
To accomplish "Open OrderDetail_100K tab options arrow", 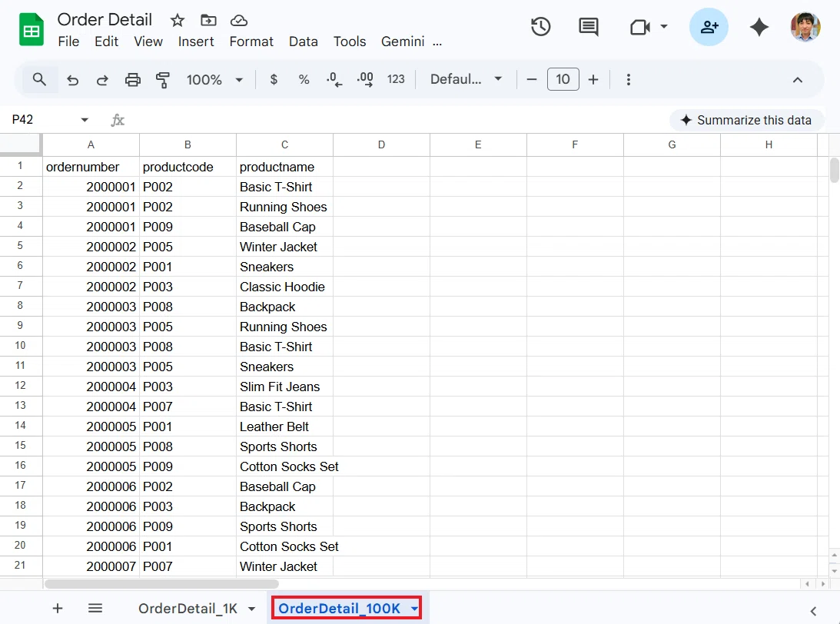I will (x=414, y=609).
